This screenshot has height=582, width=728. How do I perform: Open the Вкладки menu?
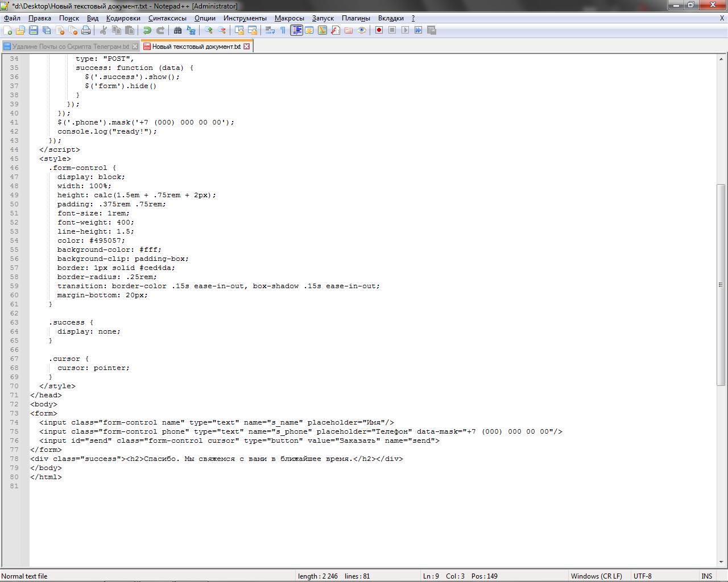[391, 18]
